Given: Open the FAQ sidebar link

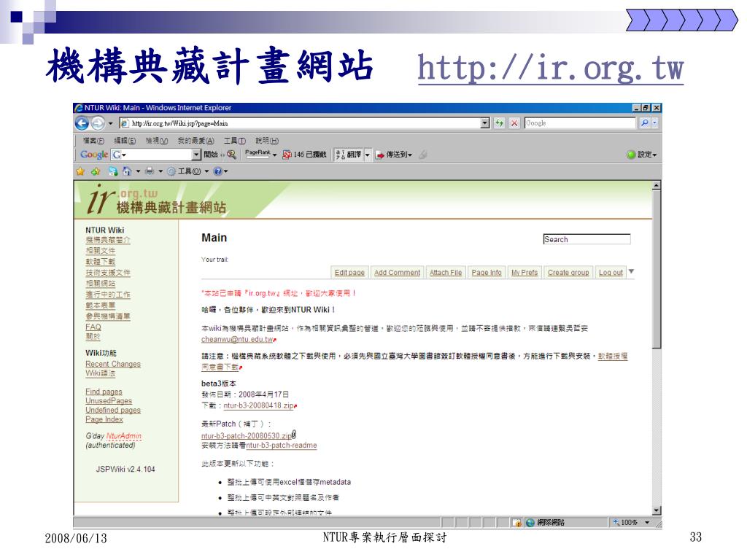Looking at the screenshot, I should (93, 327).
